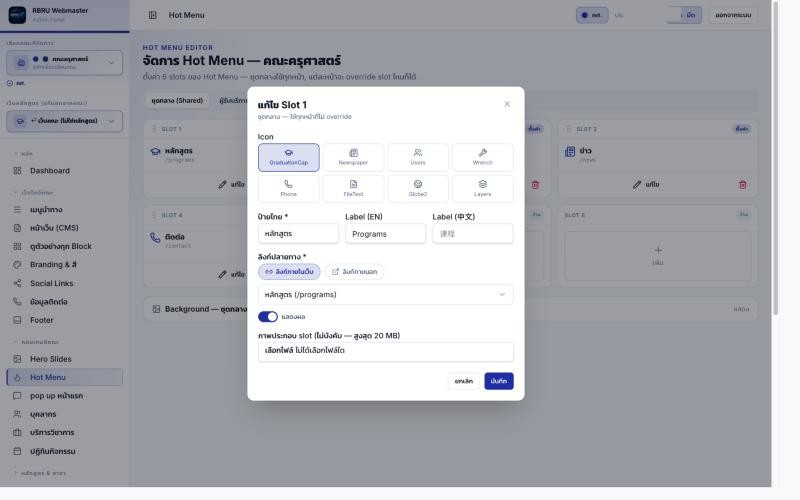
Task: Select the GraduationCap icon option
Action: (x=288, y=157)
